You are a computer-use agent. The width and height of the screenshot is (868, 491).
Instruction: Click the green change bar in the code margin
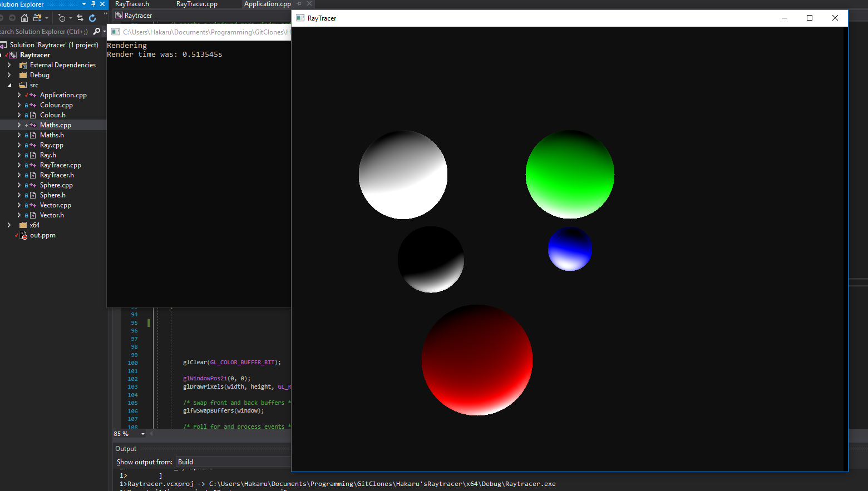(149, 323)
